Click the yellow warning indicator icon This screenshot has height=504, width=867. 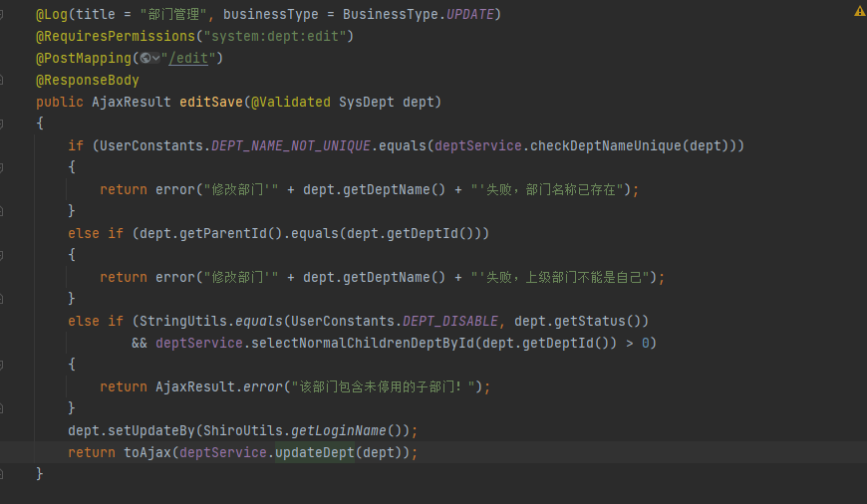[x=860, y=11]
